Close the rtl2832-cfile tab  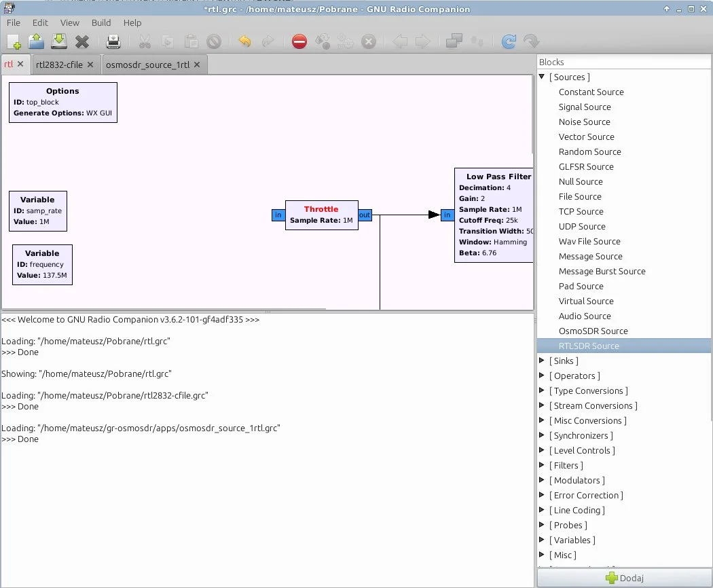coord(90,65)
